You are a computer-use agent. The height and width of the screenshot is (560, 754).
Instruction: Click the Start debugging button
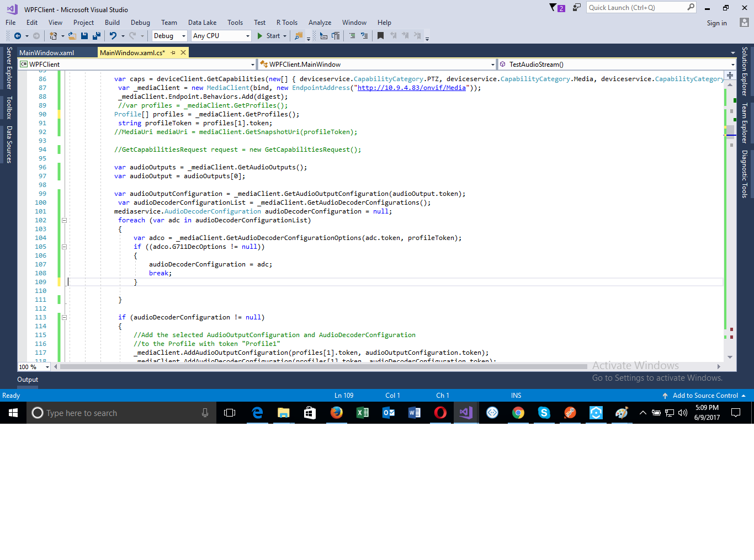(x=269, y=36)
